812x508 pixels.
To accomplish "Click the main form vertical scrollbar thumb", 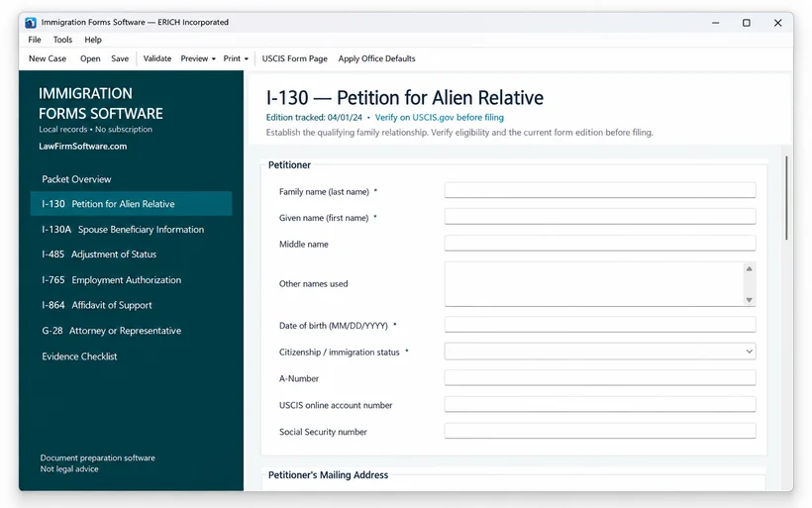I will pyautogui.click(x=786, y=198).
